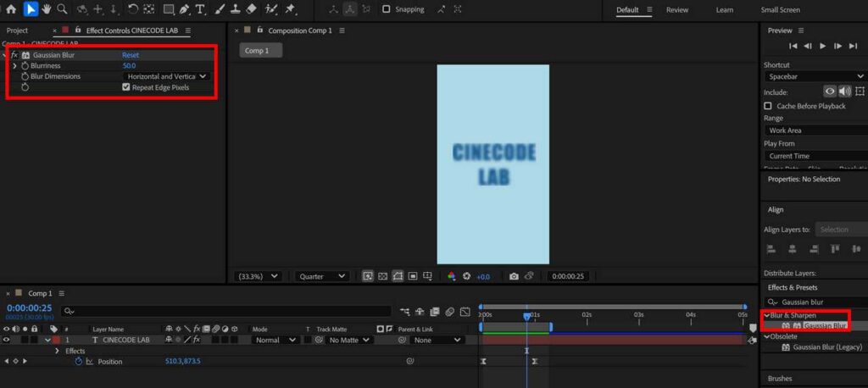Click the Comp 1 viewer tab button

(x=261, y=50)
